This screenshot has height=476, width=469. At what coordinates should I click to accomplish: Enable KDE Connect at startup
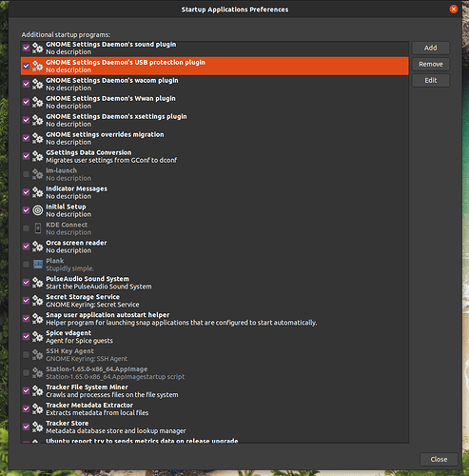26,228
